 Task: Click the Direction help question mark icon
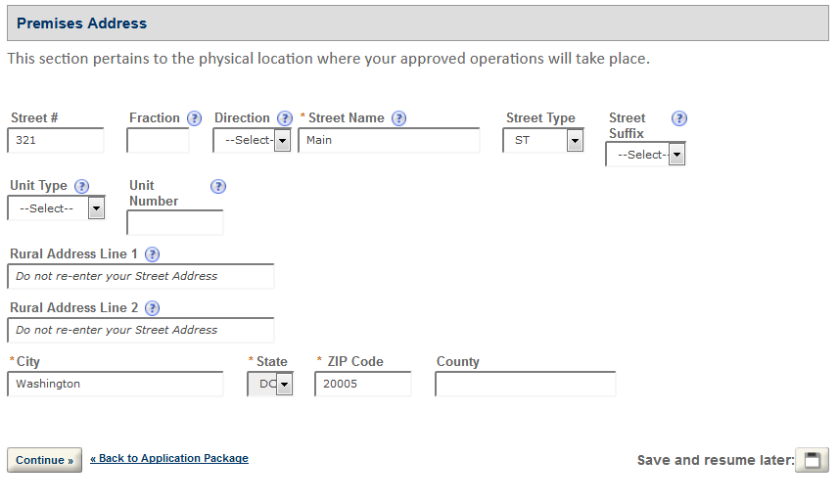pyautogui.click(x=285, y=118)
